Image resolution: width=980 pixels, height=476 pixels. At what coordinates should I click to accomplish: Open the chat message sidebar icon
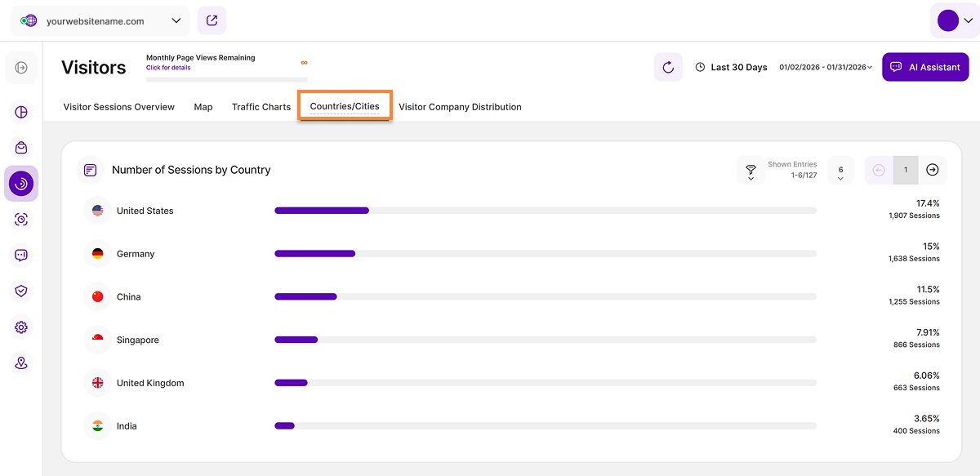[x=21, y=256]
